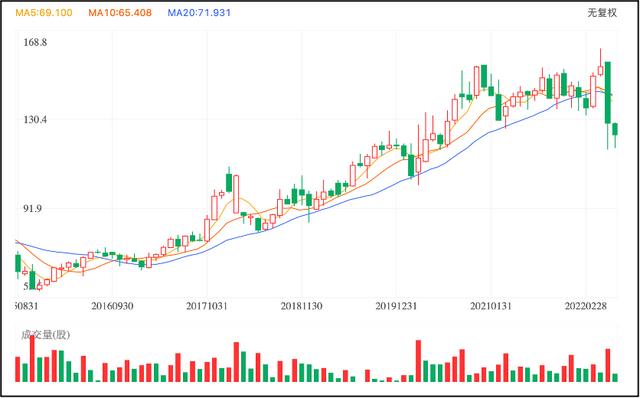
Task: Click the 成交量(股) volume label
Action: click(46, 335)
